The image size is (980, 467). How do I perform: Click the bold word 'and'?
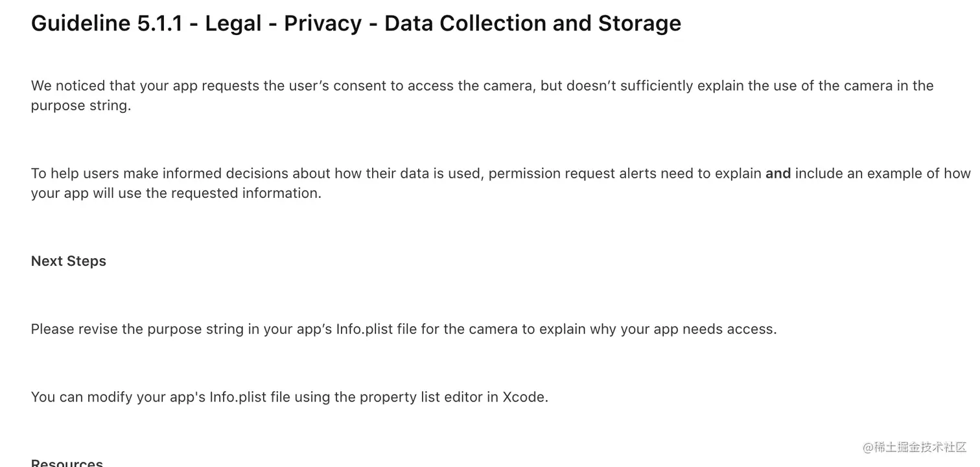[778, 173]
